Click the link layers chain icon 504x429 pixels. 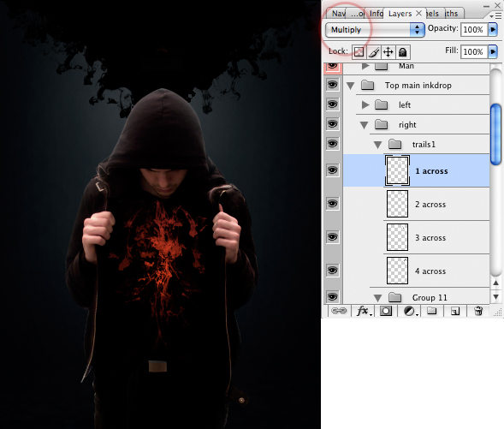point(339,311)
